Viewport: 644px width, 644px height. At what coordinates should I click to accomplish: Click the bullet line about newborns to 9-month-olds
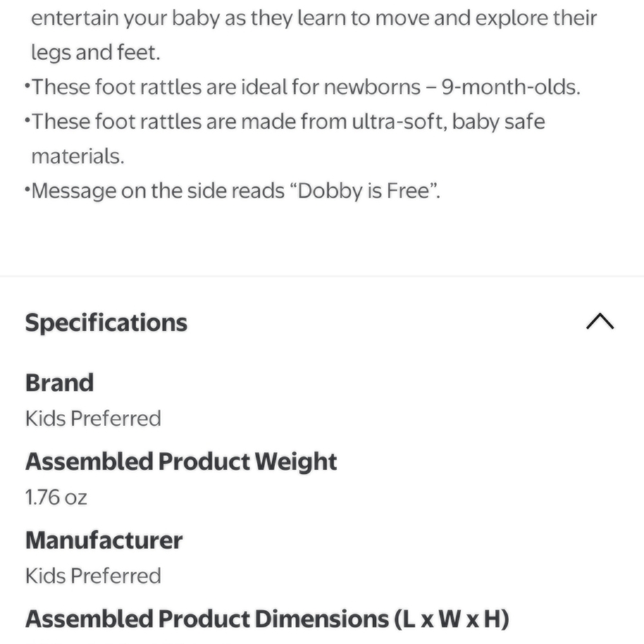point(303,87)
